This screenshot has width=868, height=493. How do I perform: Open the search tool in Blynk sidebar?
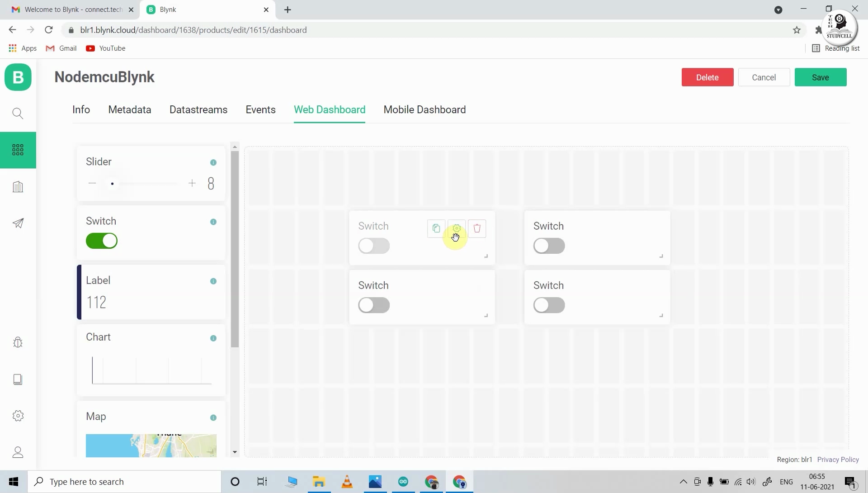coord(18,113)
